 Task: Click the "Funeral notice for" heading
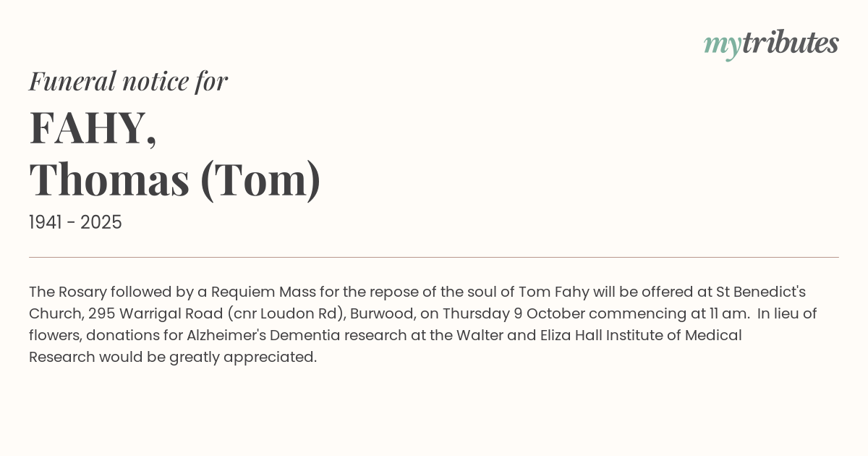tap(128, 81)
